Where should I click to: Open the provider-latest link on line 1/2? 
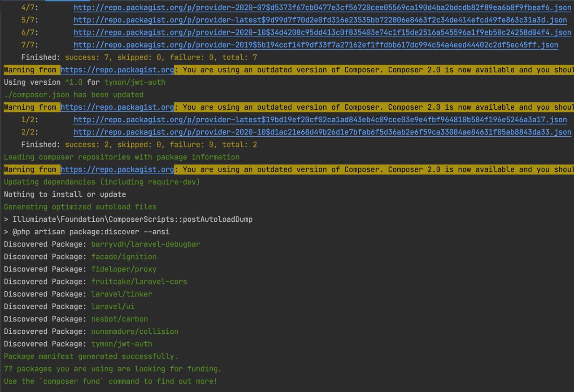pos(320,120)
